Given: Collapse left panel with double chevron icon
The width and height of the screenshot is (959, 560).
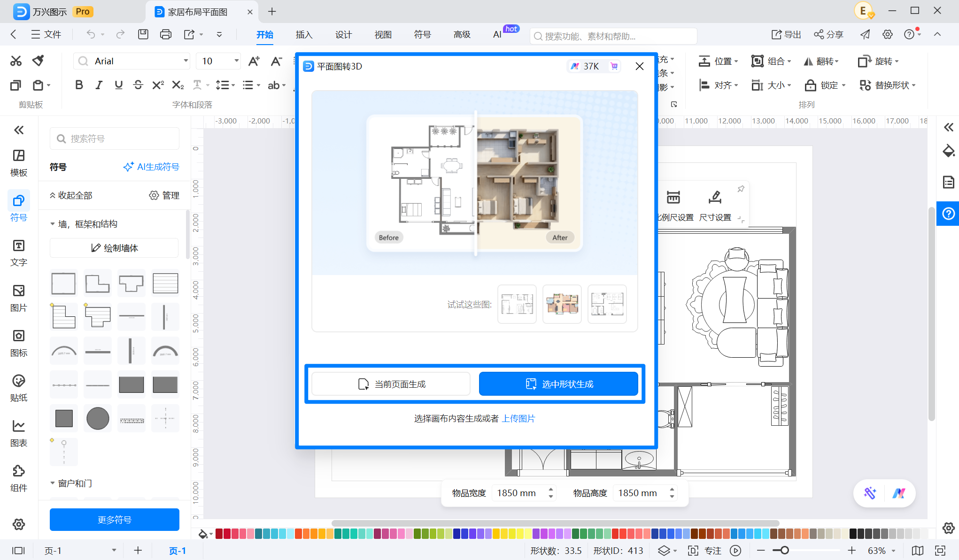Looking at the screenshot, I should click(19, 130).
